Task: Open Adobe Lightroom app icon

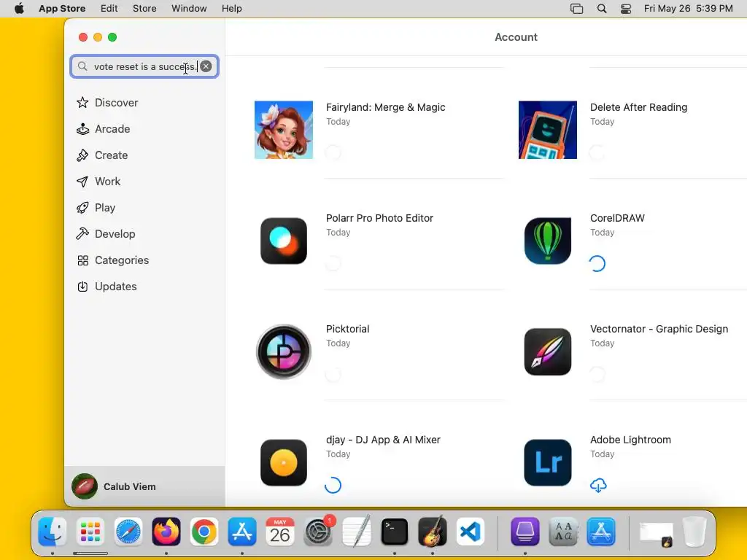Action: pos(547,462)
